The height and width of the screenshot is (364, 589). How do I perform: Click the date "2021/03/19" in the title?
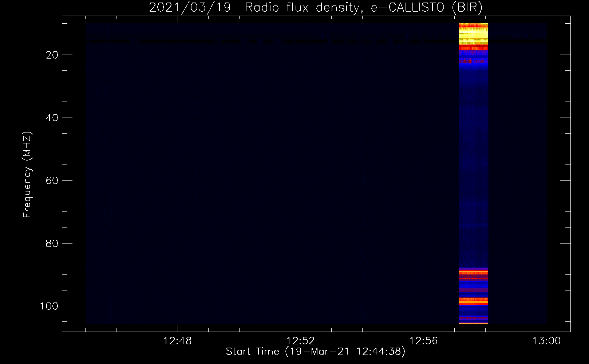click(190, 8)
